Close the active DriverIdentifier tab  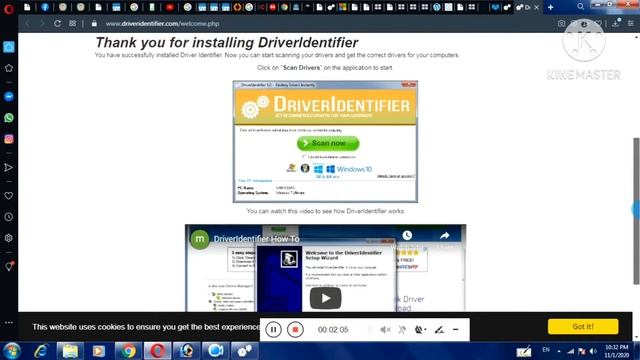coord(536,7)
